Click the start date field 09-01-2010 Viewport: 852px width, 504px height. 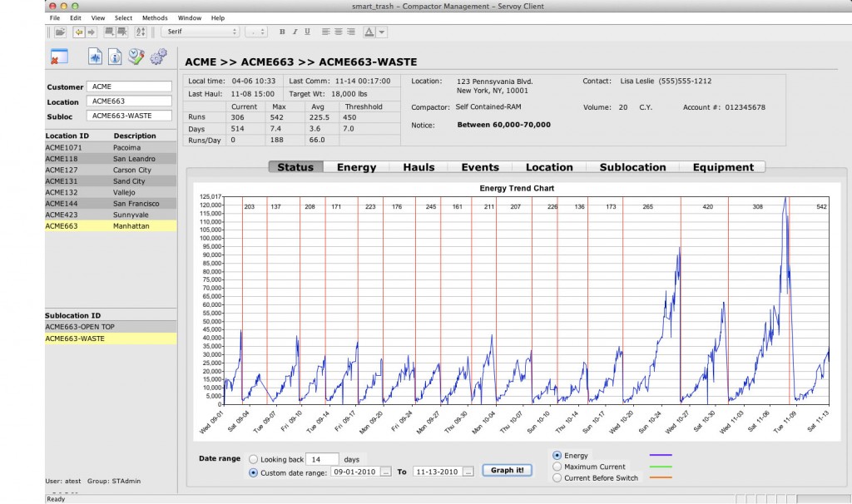[354, 472]
